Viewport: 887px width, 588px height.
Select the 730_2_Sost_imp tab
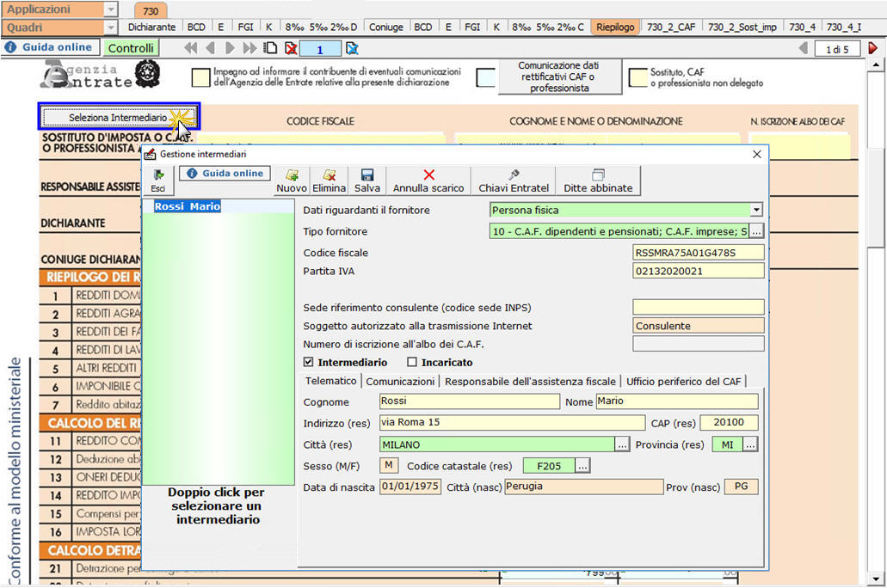(742, 27)
